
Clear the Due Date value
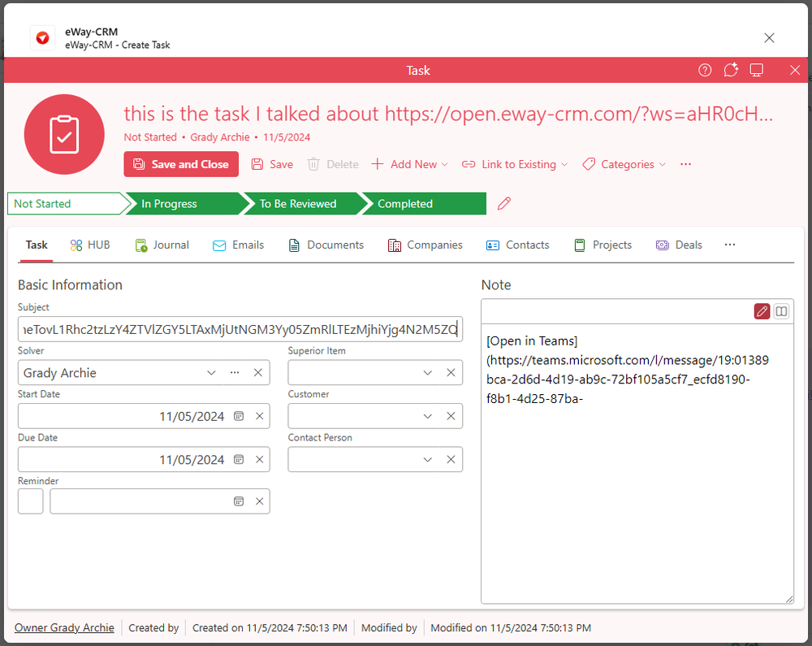[259, 459]
